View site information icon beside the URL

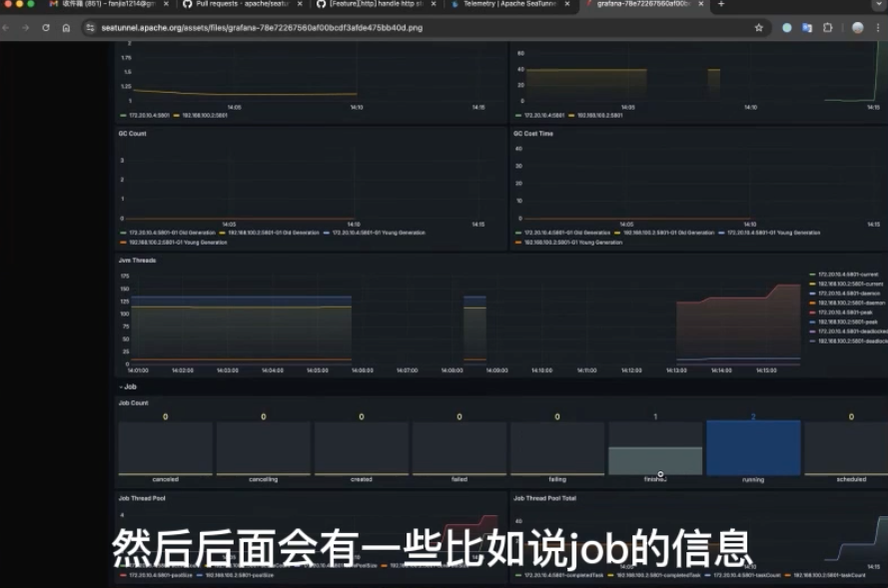(90, 28)
